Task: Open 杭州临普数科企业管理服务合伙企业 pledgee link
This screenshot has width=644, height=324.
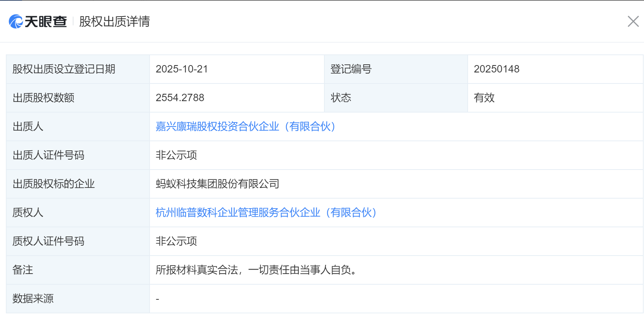Action: pyautogui.click(x=266, y=213)
